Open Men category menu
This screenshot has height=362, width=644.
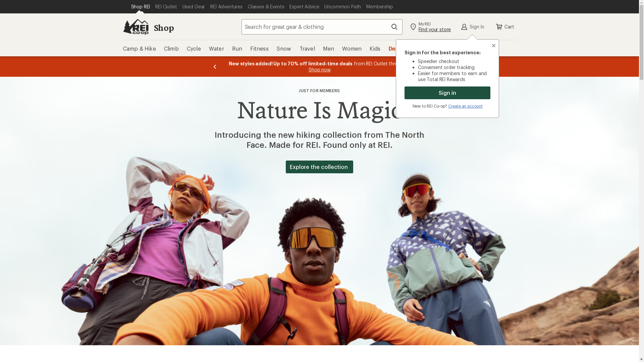coord(328,49)
